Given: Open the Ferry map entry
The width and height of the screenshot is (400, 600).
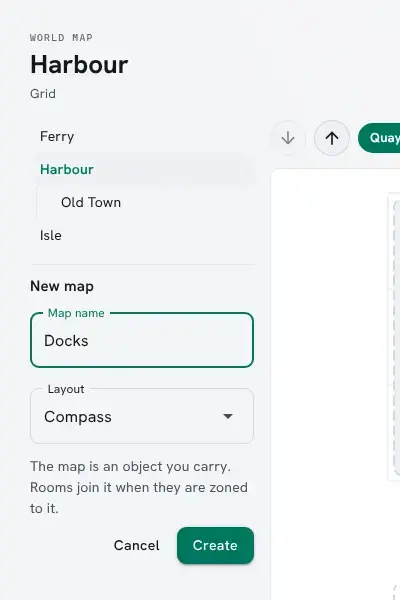Looking at the screenshot, I should [144, 137].
